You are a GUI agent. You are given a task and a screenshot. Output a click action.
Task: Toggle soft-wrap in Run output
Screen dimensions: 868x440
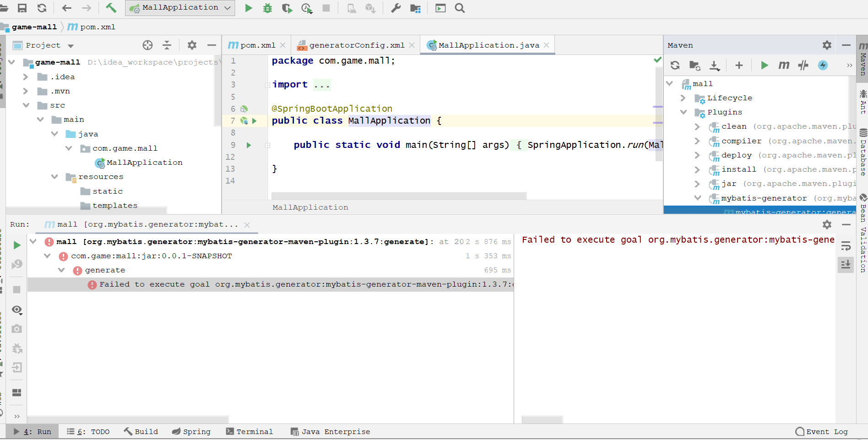tap(846, 246)
